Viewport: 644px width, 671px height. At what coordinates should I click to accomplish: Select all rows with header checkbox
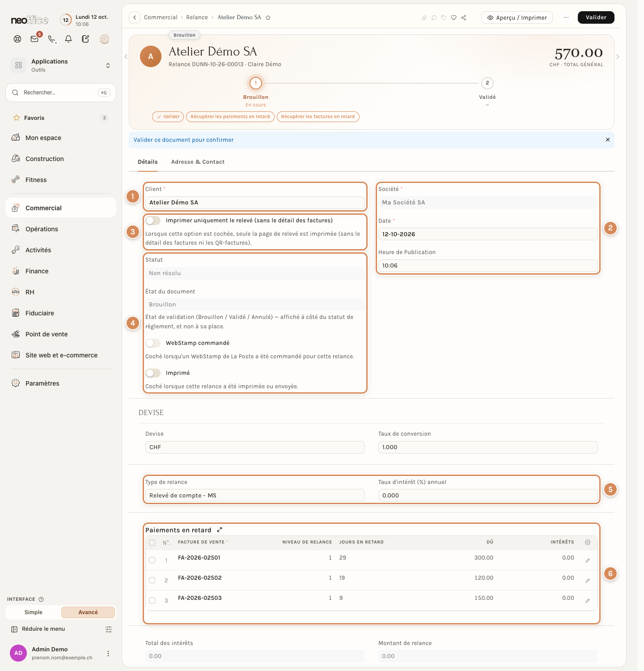click(x=152, y=543)
